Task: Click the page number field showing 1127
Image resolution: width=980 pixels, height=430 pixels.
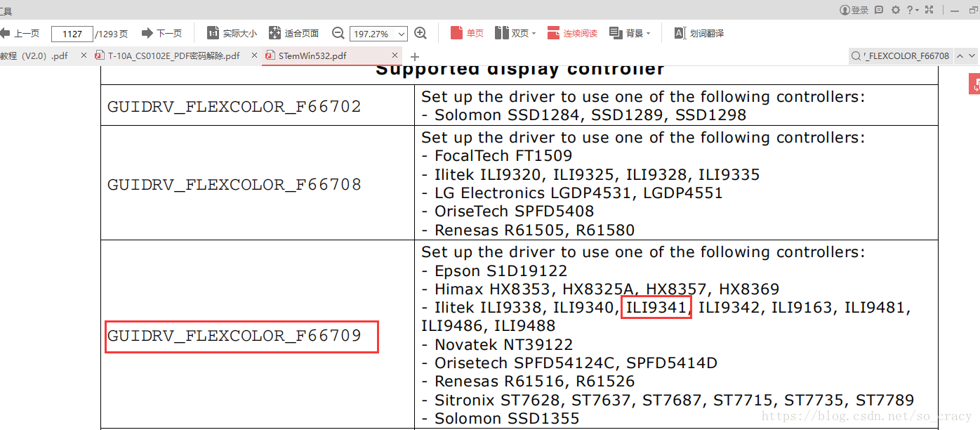Action: tap(72, 34)
